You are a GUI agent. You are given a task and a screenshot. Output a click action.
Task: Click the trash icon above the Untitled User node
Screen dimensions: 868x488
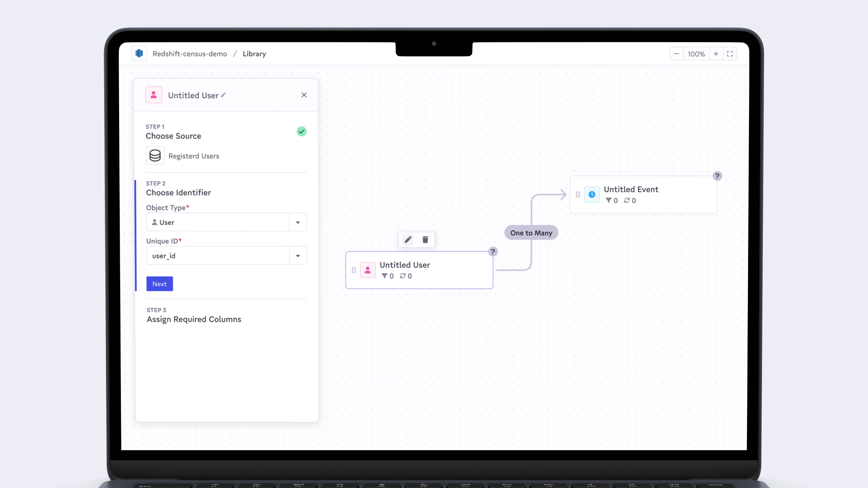tap(425, 239)
